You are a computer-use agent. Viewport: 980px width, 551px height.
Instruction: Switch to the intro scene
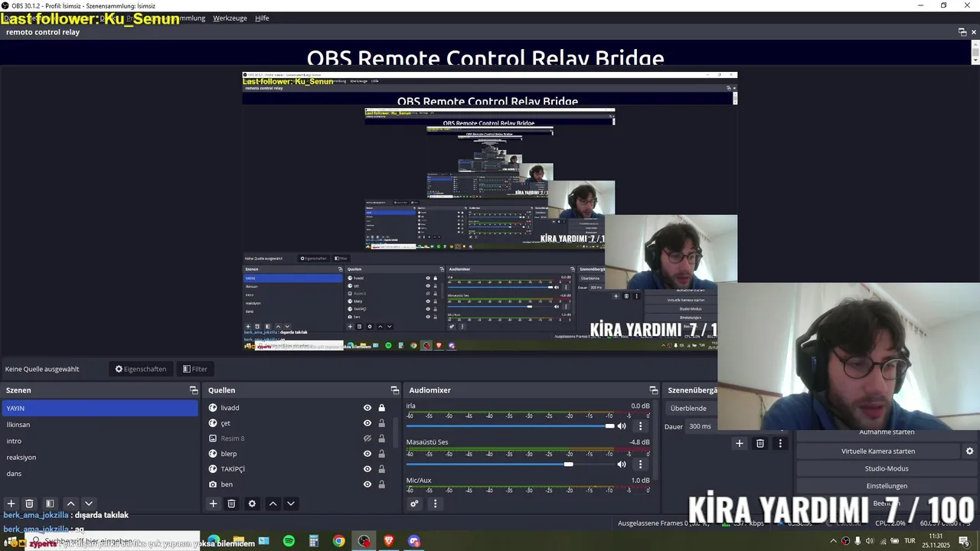(100, 441)
